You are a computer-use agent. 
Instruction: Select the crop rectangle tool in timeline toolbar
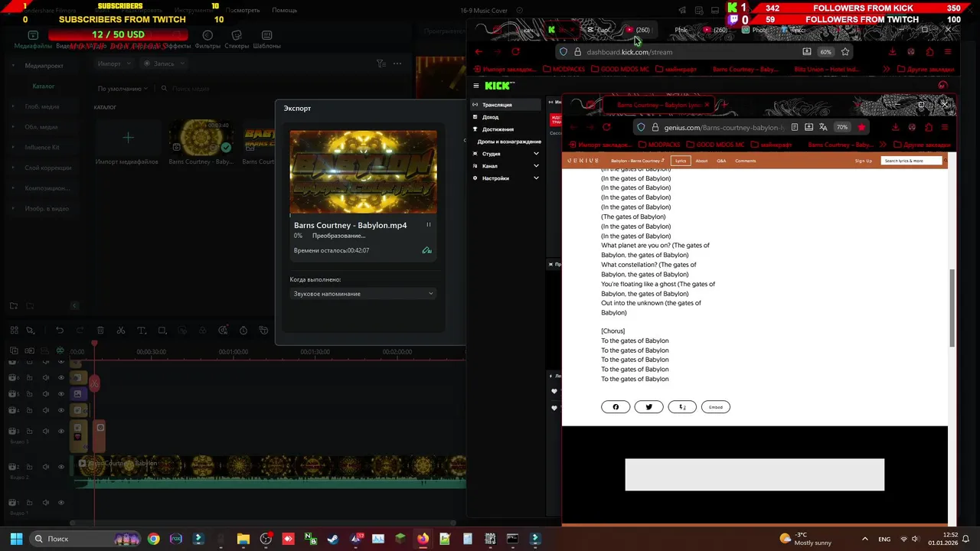162,331
